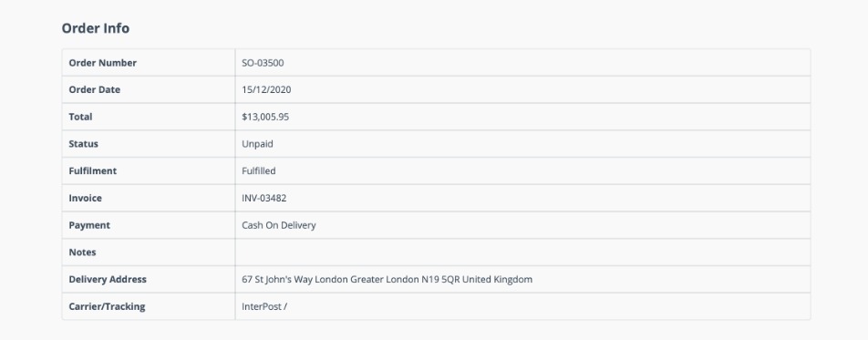This screenshot has width=868, height=340.
Task: Open invoice INV-03482
Action: (x=264, y=198)
